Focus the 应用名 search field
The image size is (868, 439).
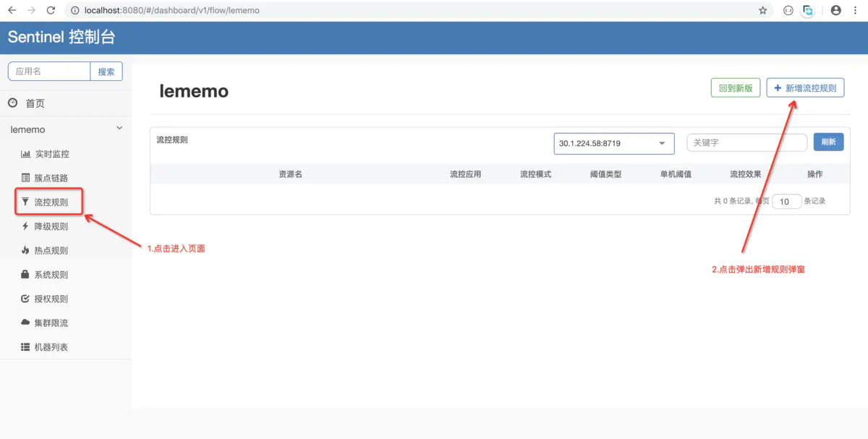click(49, 71)
